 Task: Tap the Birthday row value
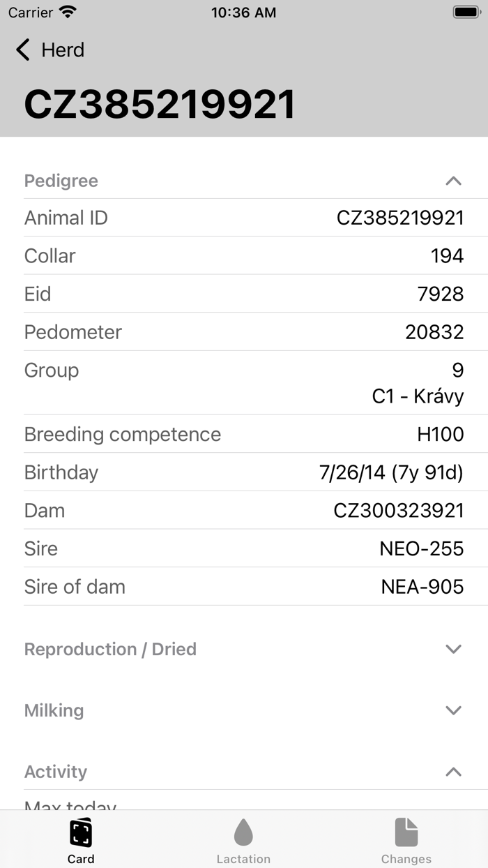click(391, 472)
